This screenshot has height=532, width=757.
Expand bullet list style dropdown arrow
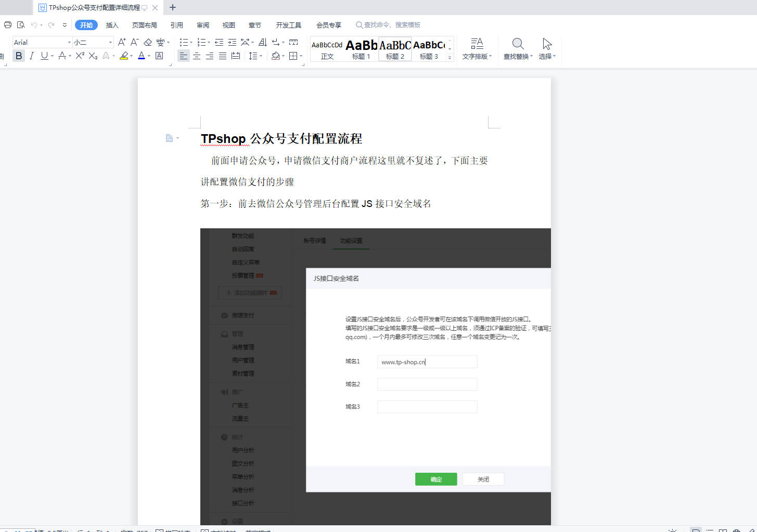coord(191,43)
